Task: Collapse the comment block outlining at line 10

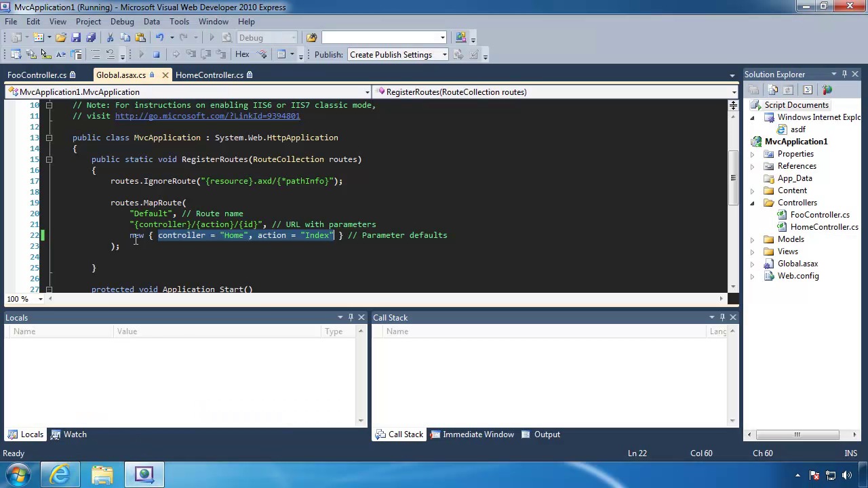Action: pyautogui.click(x=49, y=105)
